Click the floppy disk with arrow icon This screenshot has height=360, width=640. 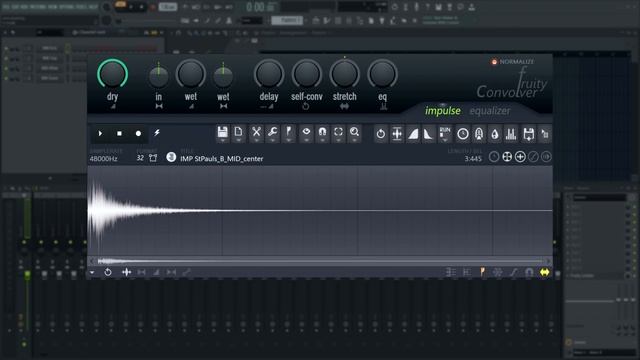(x=529, y=134)
